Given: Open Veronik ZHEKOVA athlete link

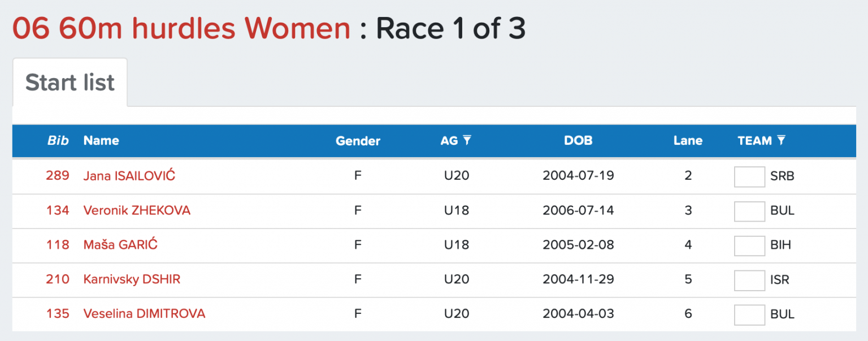Looking at the screenshot, I should pos(137,210).
